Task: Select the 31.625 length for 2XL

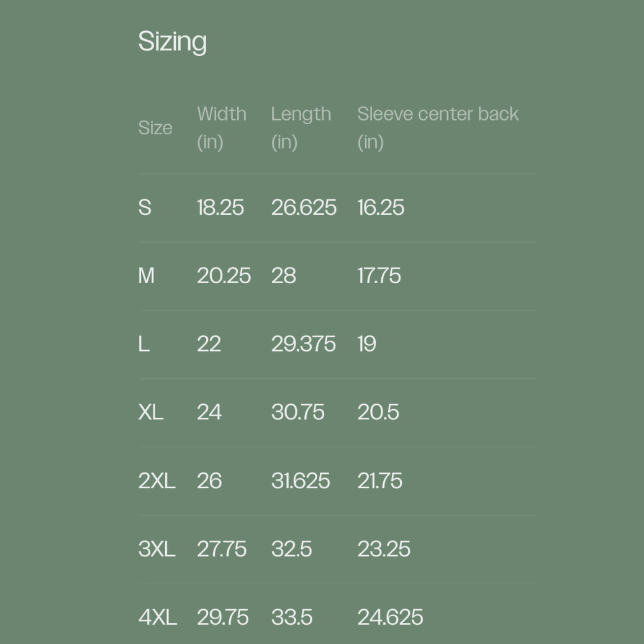Action: [301, 481]
